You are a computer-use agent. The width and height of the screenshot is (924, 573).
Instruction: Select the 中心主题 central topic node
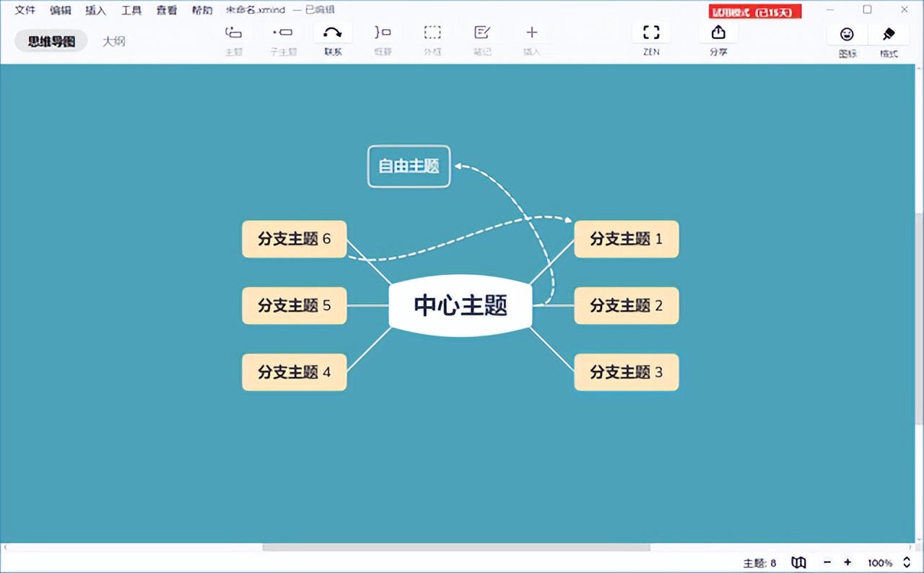click(460, 305)
